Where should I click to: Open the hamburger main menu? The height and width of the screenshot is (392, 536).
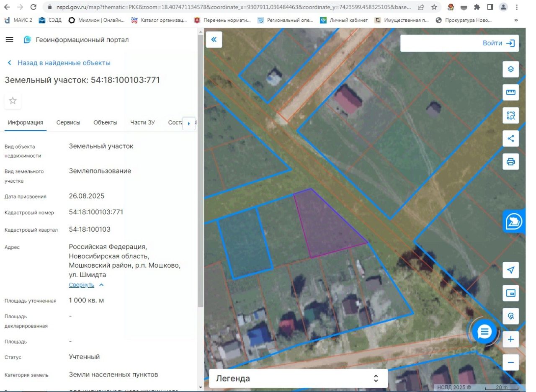(9, 40)
